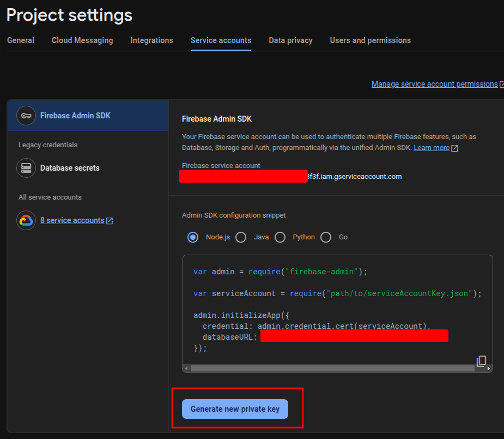This screenshot has height=439, width=504.
Task: Select the Node.js radio button
Action: click(x=193, y=237)
